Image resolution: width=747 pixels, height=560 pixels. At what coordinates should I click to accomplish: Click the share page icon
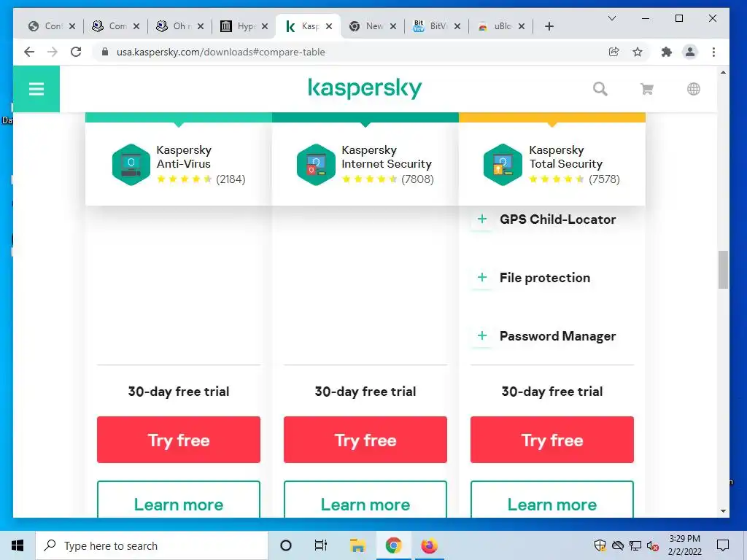(614, 52)
